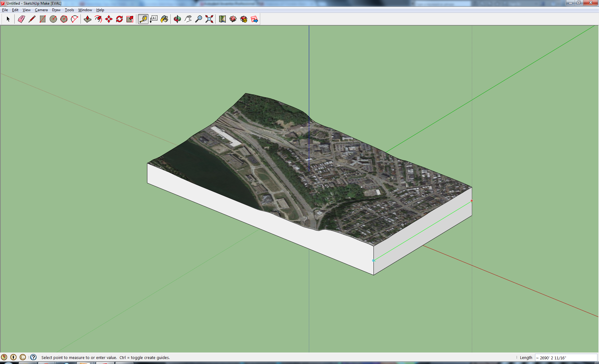
Task: Select the Rectangle tool
Action: click(42, 19)
